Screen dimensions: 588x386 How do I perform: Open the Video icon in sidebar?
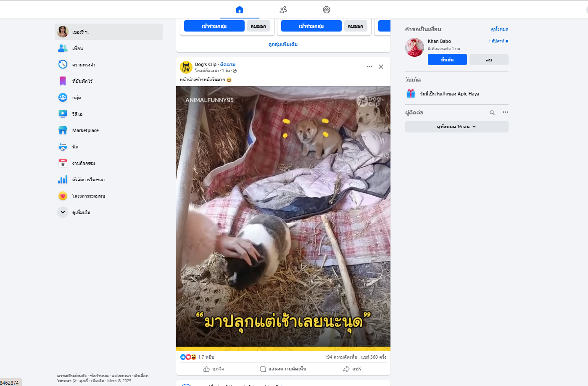[63, 114]
